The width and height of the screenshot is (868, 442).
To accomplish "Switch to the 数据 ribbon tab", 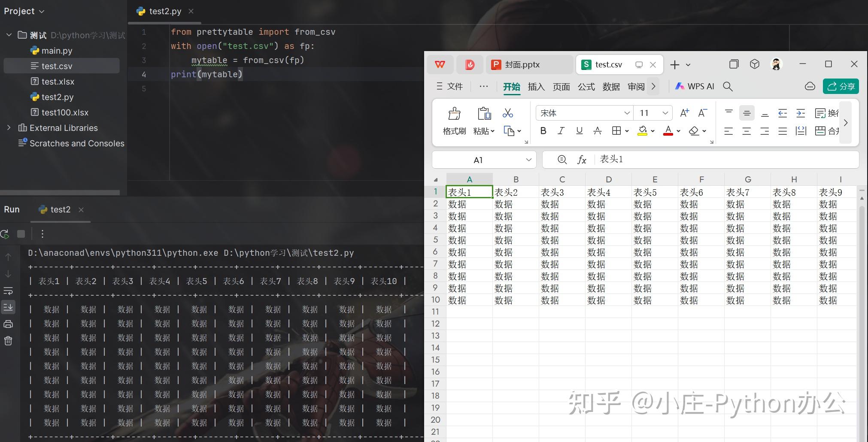I will click(610, 86).
